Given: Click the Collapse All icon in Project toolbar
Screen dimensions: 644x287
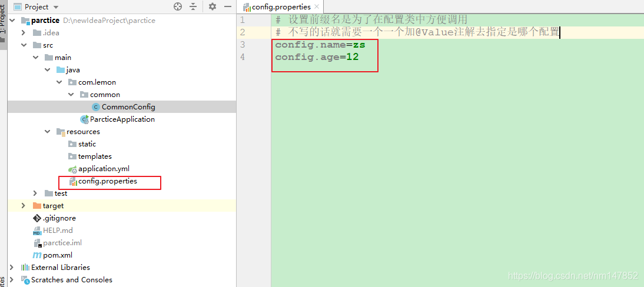Looking at the screenshot, I should [193, 6].
